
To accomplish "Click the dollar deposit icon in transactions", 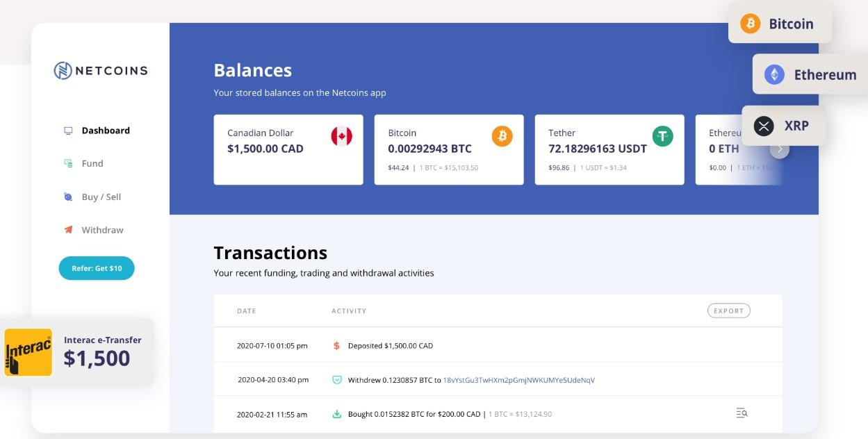I will pos(336,346).
